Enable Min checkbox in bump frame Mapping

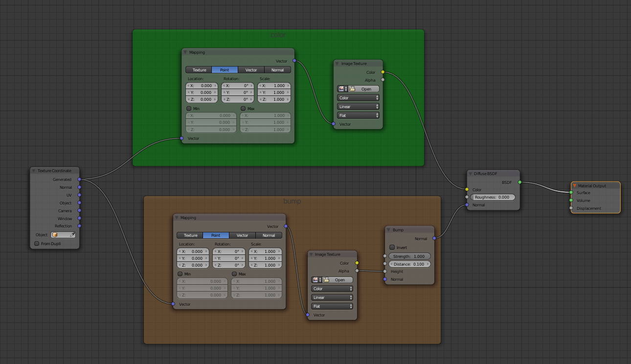[180, 274]
